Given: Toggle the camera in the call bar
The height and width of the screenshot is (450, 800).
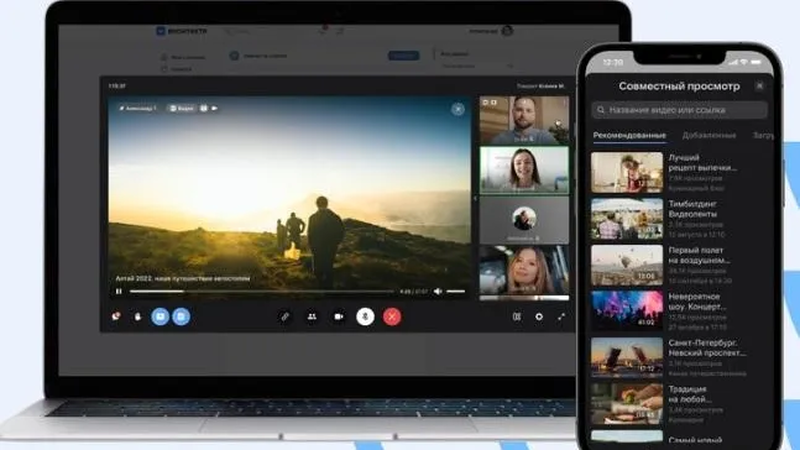Looking at the screenshot, I should pyautogui.click(x=339, y=316).
